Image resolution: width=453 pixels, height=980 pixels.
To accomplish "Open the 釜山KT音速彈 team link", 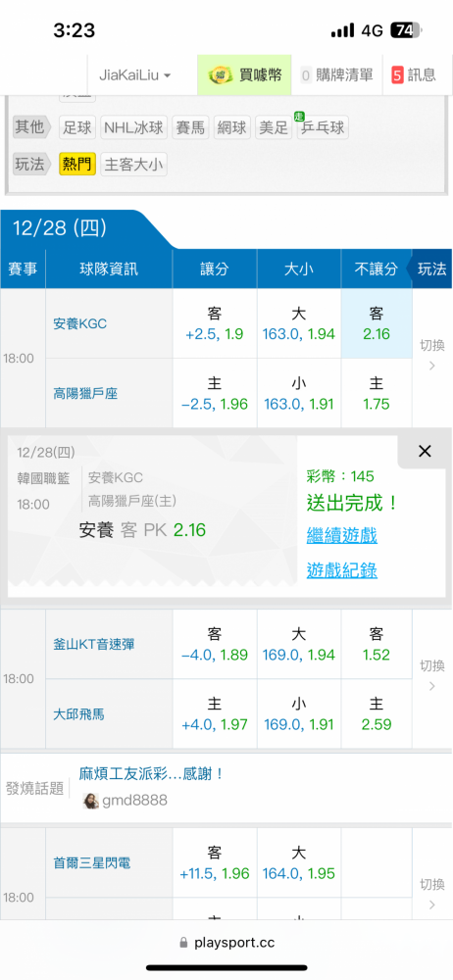I will pyautogui.click(x=94, y=645).
